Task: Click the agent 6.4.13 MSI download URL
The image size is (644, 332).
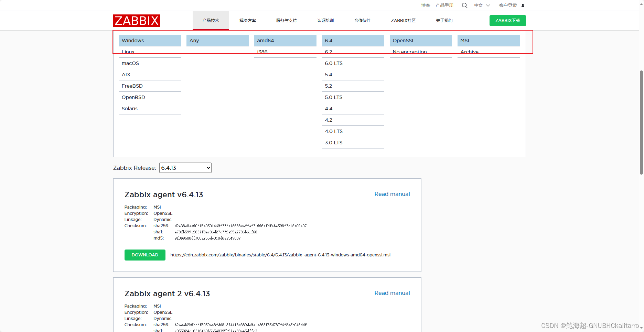Action: tap(280, 255)
